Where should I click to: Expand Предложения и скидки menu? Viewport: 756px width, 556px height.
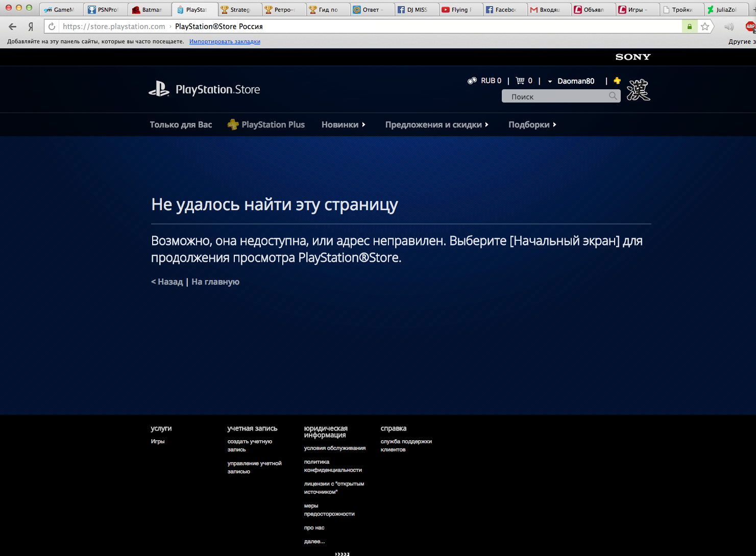437,124
